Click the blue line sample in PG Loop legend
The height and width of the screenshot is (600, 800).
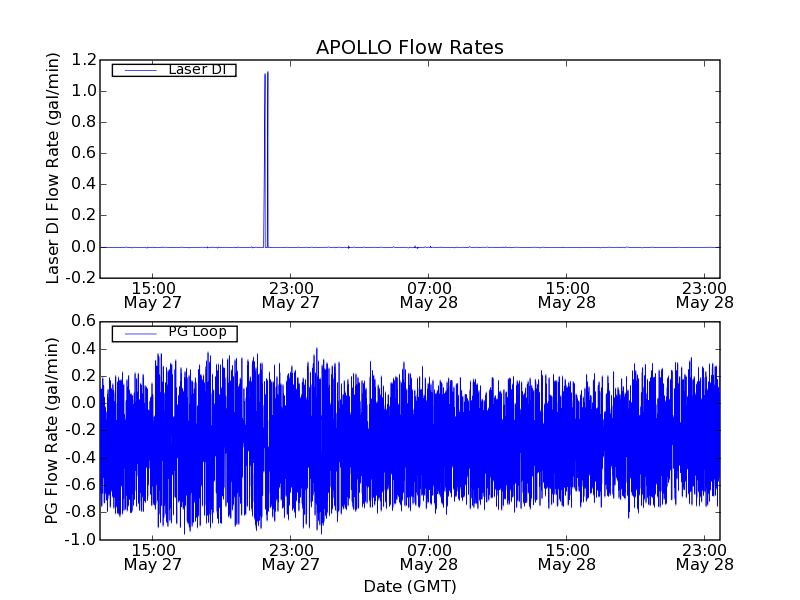[135, 333]
